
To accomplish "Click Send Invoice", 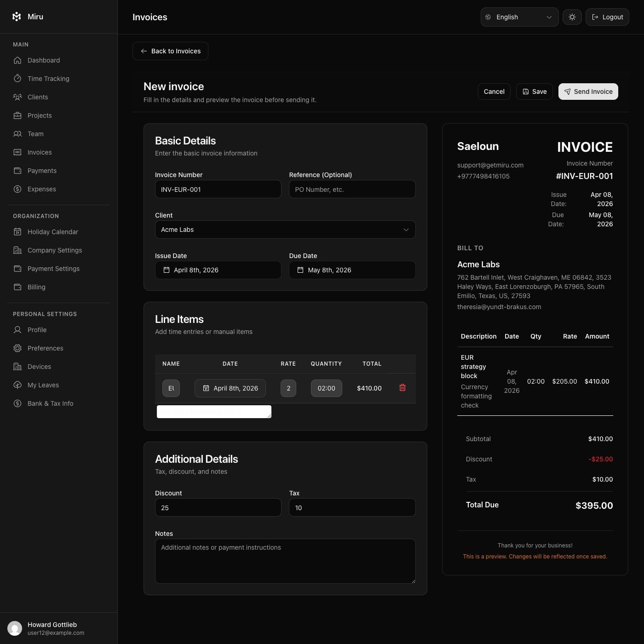I will (x=588, y=92).
